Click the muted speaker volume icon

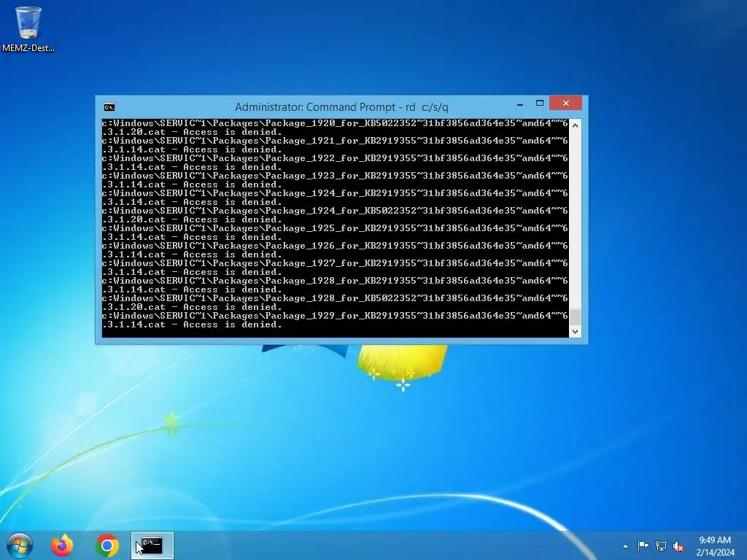678,546
